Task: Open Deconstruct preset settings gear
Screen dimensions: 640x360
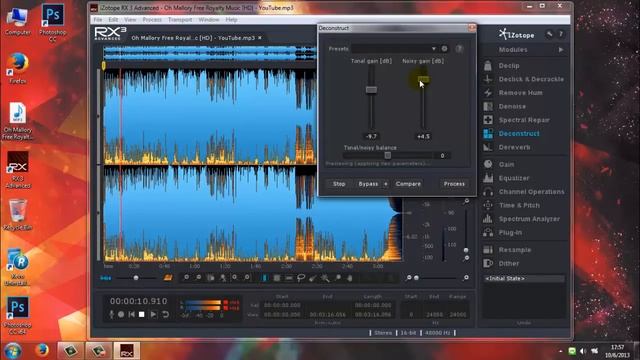Action: 444,49
